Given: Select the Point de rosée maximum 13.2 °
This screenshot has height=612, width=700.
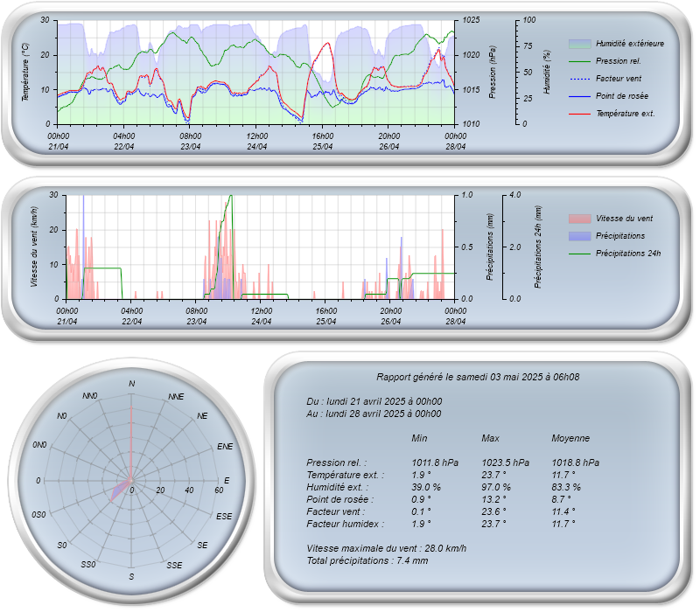Looking at the screenshot, I should pos(493,499).
